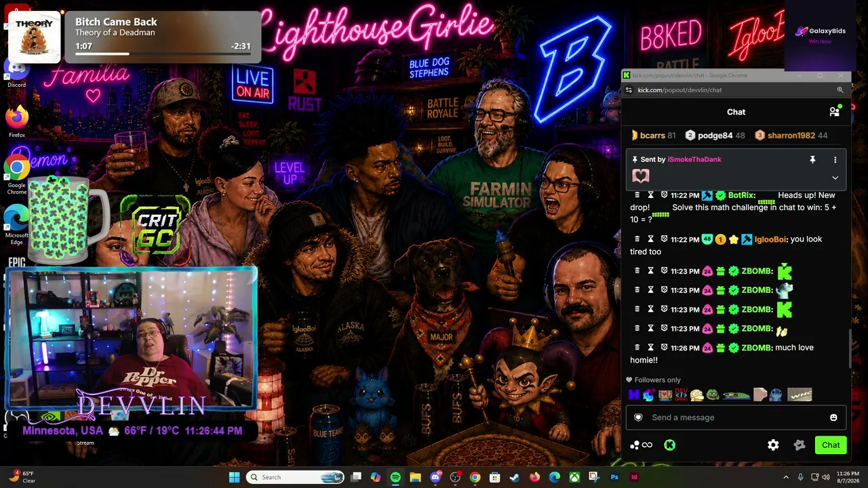Open channel points infinity icon
This screenshot has height=488, width=868.
[647, 445]
